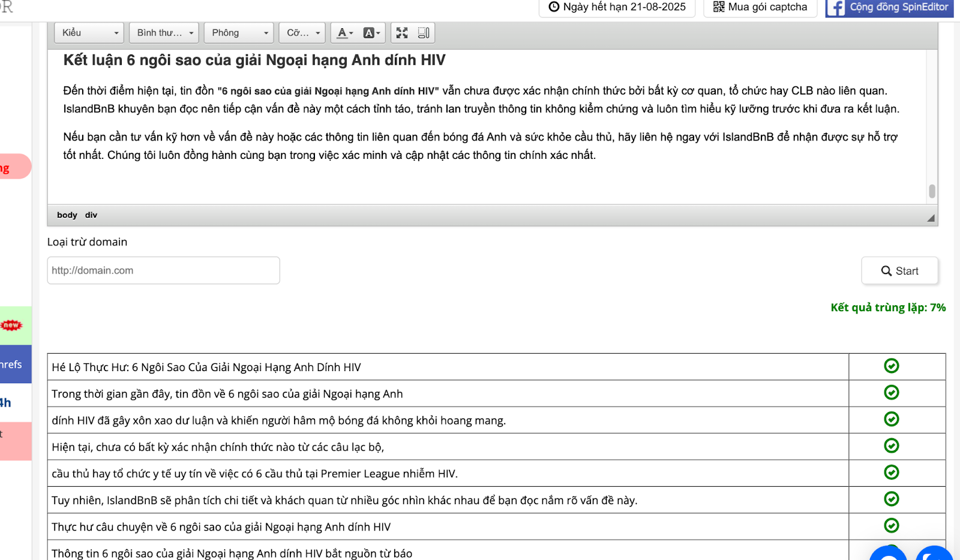Open the background color picker
Screen dimensions: 960x560
pos(372,33)
